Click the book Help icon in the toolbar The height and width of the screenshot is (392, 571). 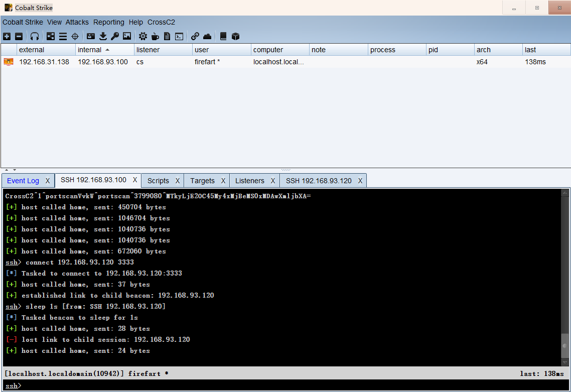[x=223, y=36]
